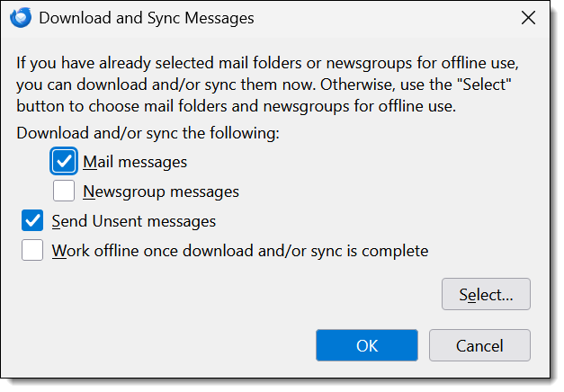Viewport: 564px width, 392px height.
Task: Click the 'Newsgroup messages' label text
Action: click(161, 192)
